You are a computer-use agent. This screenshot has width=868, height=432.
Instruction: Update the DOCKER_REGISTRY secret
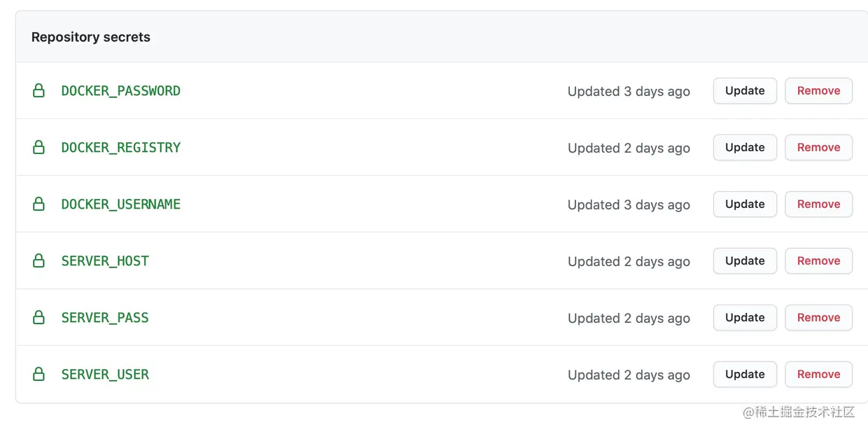745,148
